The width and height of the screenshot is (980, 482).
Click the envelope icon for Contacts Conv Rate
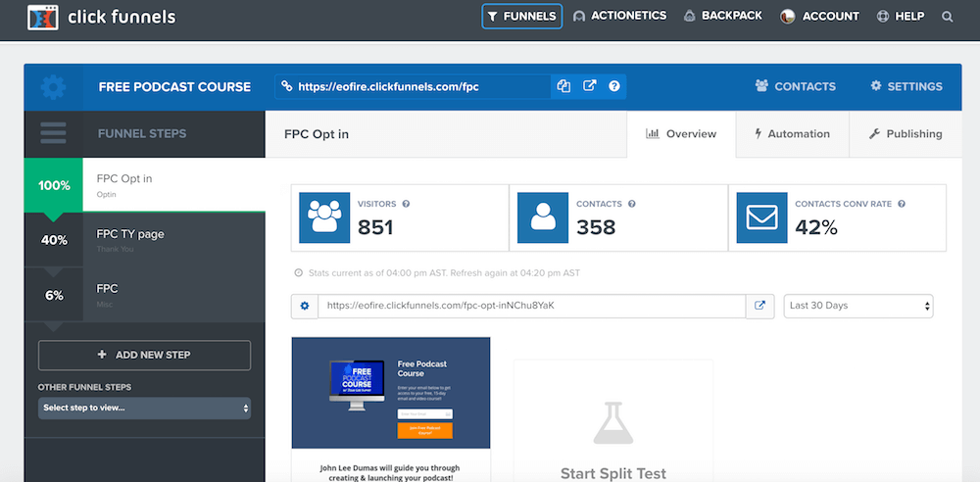coord(761,217)
